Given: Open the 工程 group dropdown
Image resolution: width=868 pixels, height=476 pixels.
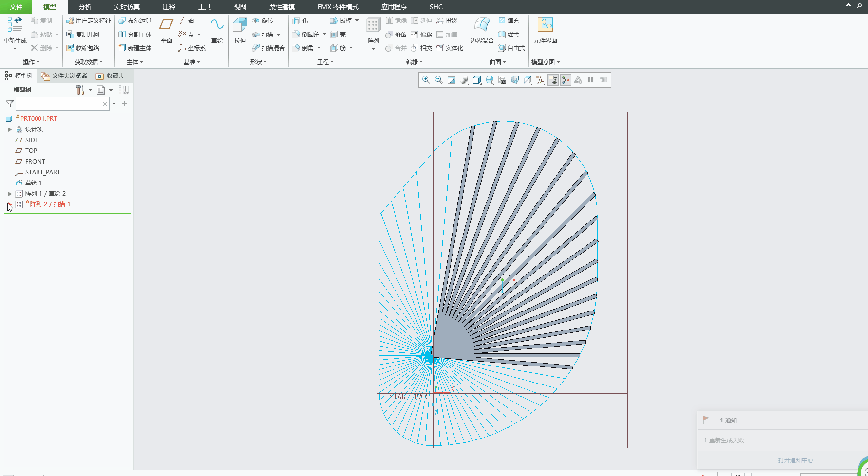Looking at the screenshot, I should click(x=325, y=62).
